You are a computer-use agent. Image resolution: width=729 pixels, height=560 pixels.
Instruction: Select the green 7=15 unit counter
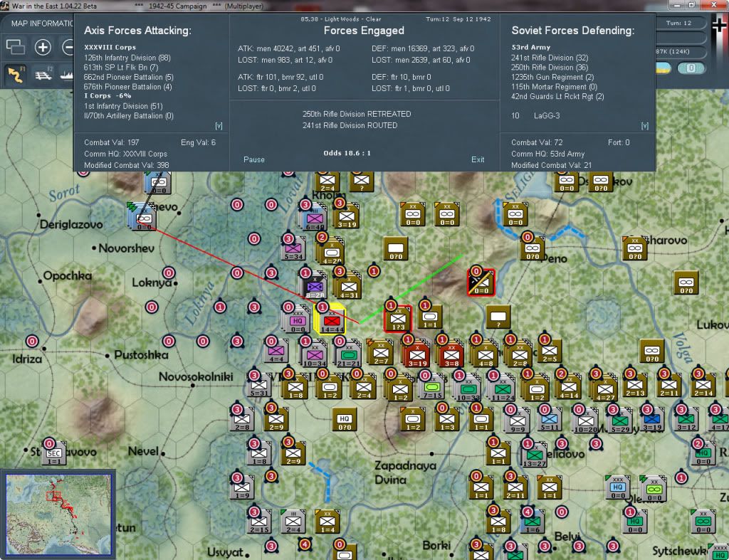(432, 386)
